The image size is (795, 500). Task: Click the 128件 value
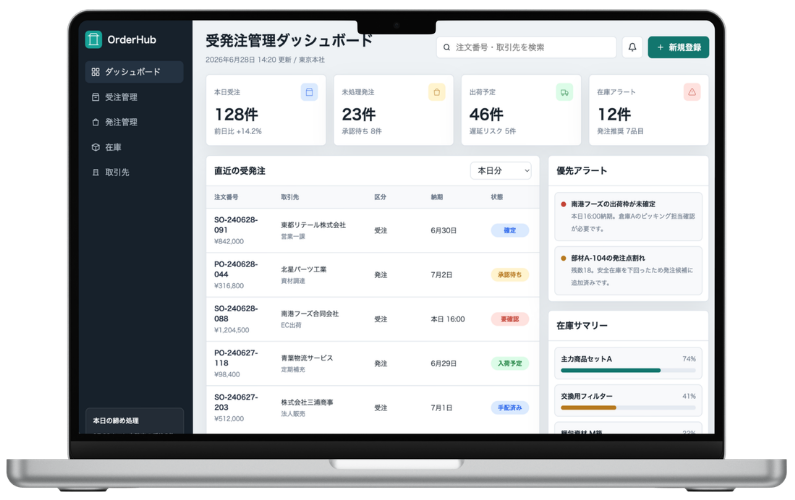click(x=236, y=115)
